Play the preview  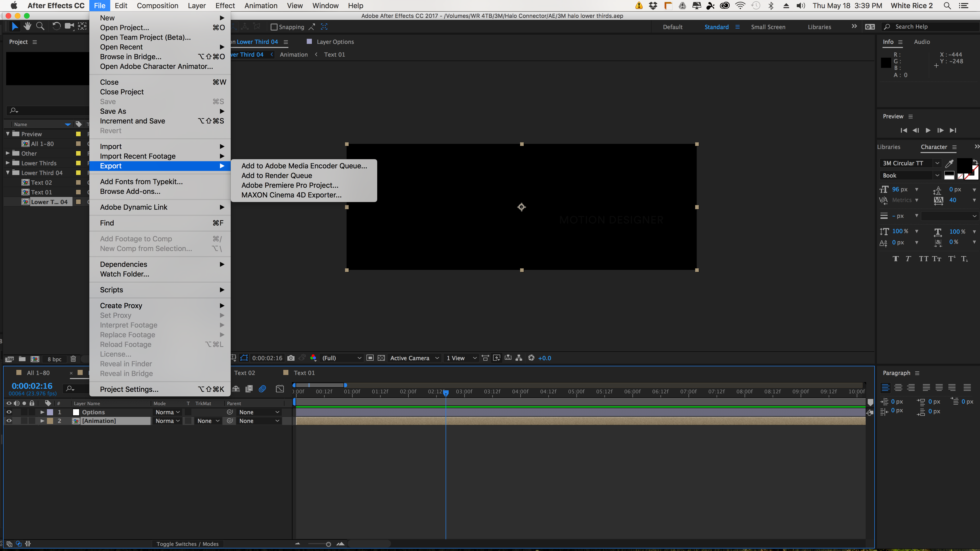[x=928, y=130]
